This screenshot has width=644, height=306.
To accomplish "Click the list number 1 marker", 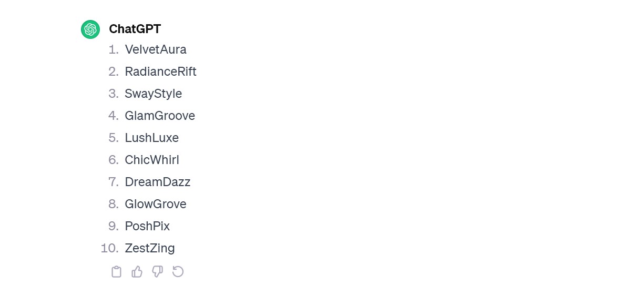I will [114, 49].
